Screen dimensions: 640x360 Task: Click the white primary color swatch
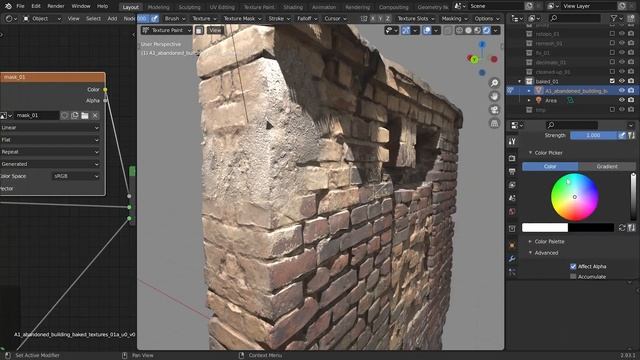tap(545, 227)
